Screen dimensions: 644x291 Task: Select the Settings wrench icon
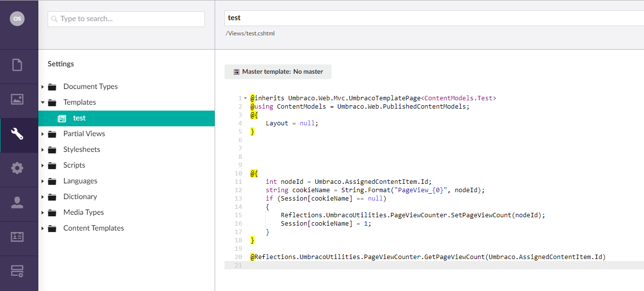pyautogui.click(x=17, y=133)
